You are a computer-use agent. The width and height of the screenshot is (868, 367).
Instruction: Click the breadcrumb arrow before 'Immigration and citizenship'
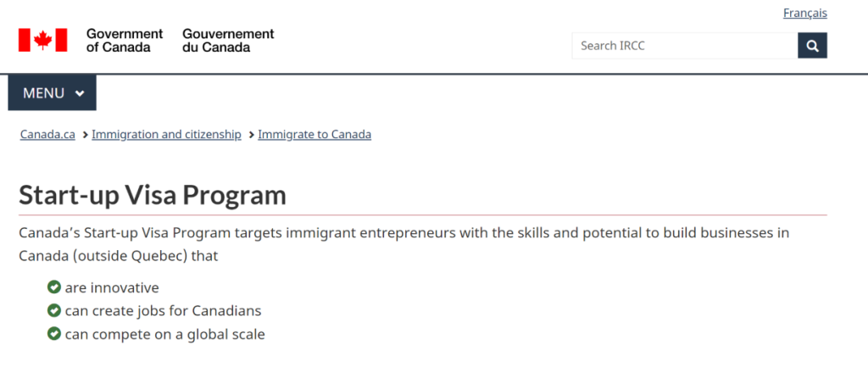(x=86, y=135)
